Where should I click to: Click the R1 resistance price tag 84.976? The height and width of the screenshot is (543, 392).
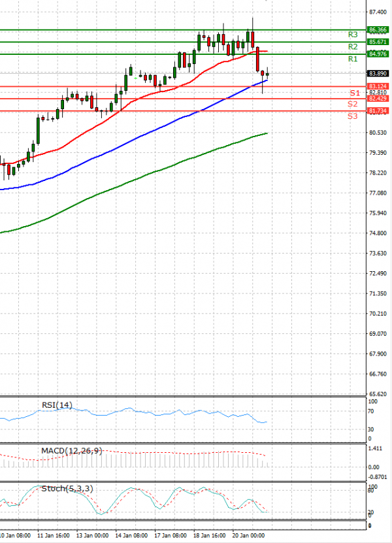pos(378,54)
